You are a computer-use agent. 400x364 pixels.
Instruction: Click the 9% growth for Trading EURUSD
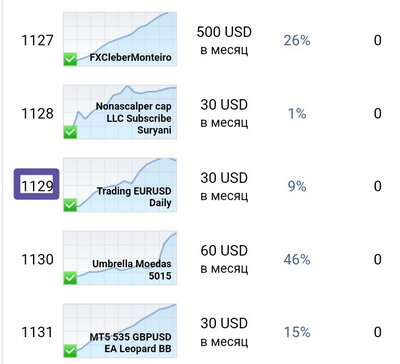click(297, 186)
